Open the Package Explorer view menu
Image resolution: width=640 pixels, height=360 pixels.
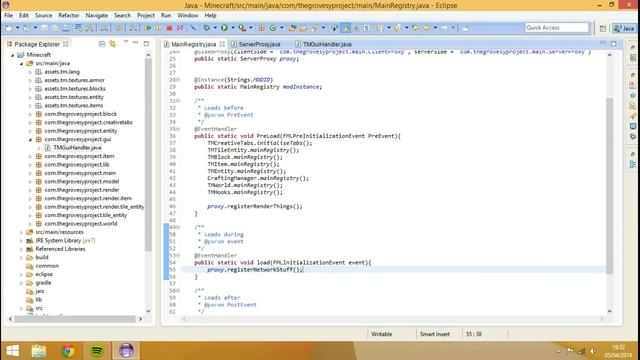125,43
